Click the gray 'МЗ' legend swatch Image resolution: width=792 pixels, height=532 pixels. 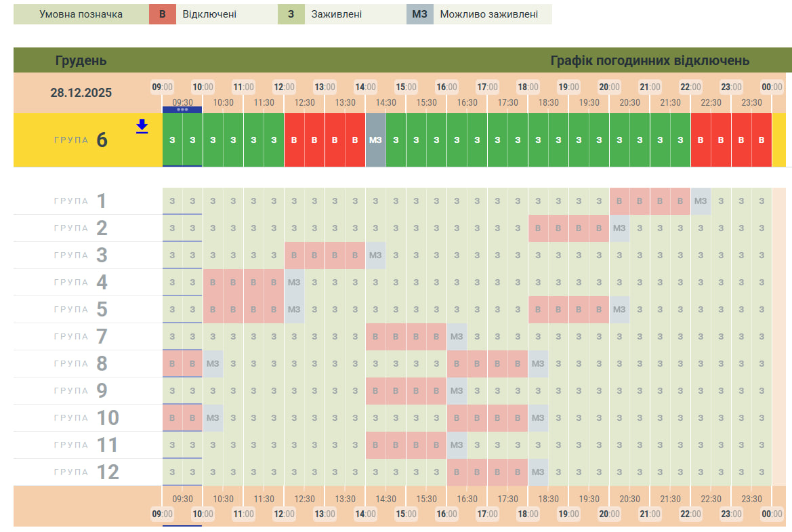pyautogui.click(x=419, y=14)
